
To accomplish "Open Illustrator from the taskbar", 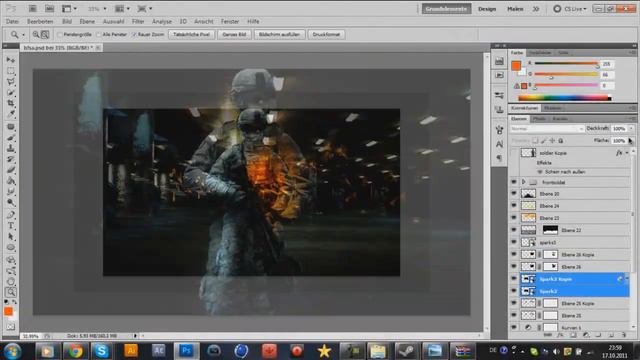I will [131, 351].
